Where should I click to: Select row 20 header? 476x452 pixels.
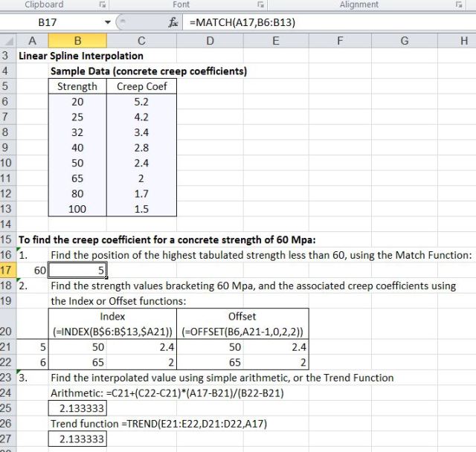pos(7,331)
